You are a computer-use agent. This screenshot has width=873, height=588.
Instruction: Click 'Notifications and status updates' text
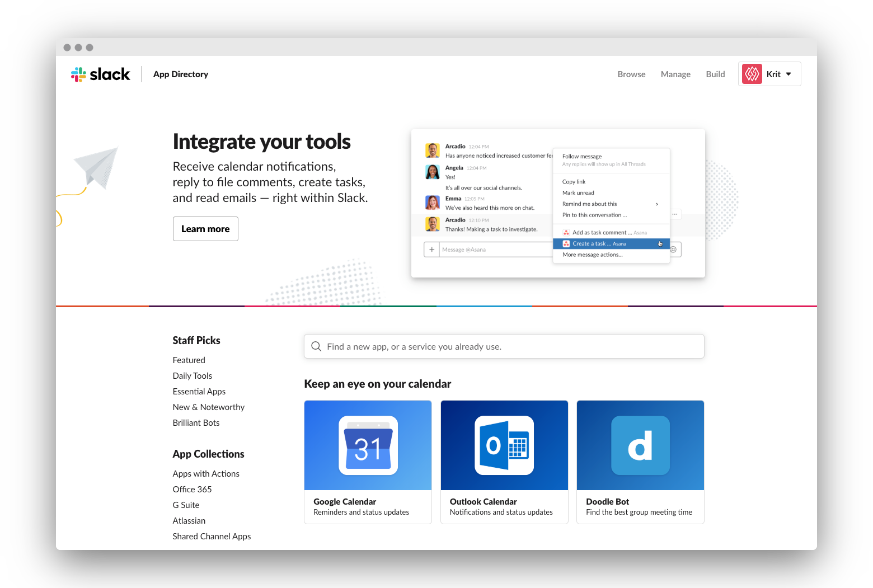(501, 512)
